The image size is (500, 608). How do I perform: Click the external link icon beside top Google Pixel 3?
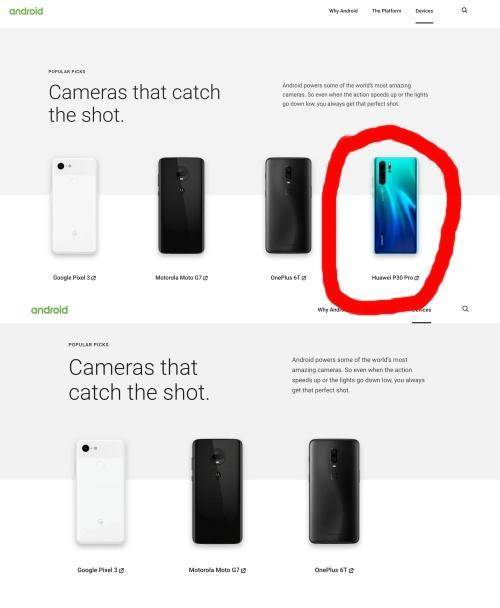tap(94, 278)
